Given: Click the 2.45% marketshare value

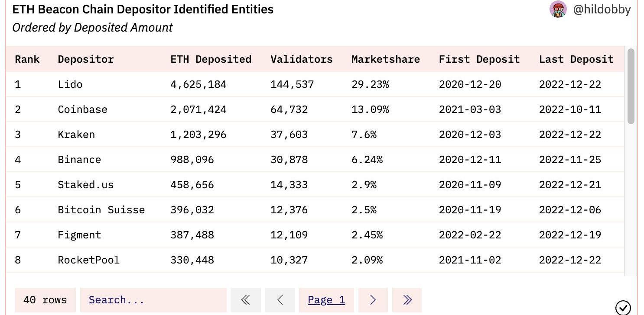Looking at the screenshot, I should (x=367, y=235).
